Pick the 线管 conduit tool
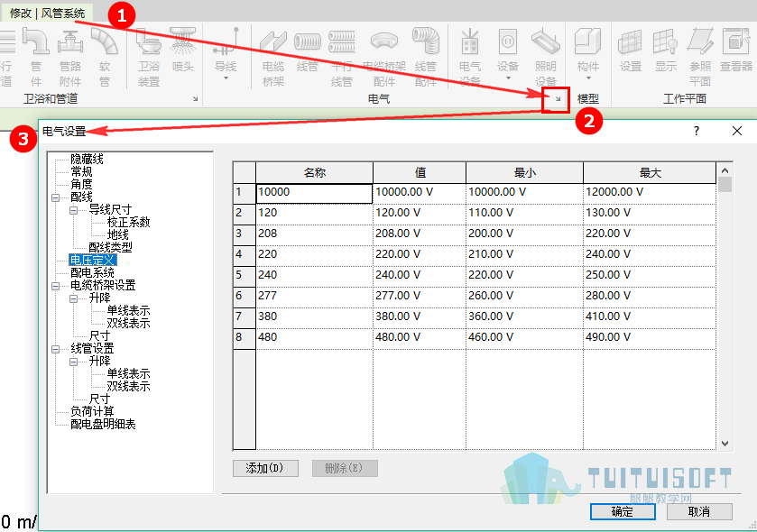Image resolution: width=757 pixels, height=532 pixels. click(308, 50)
